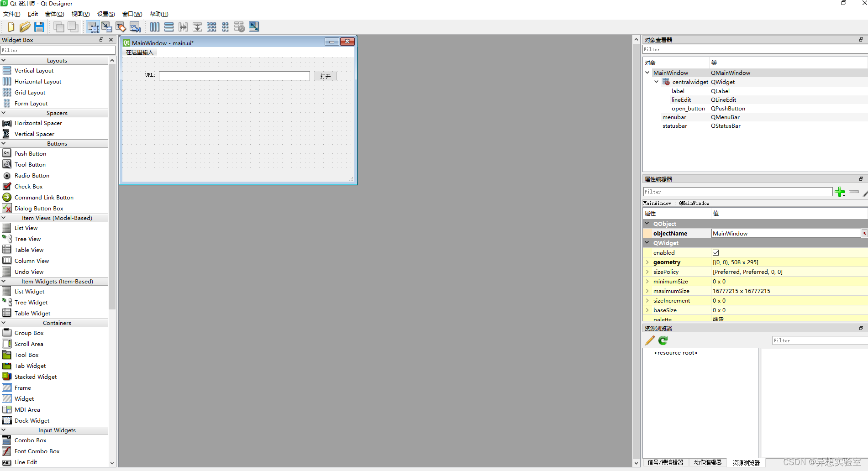Select the Edit Widgets mode icon
This screenshot has width=868, height=471.
coord(93,26)
